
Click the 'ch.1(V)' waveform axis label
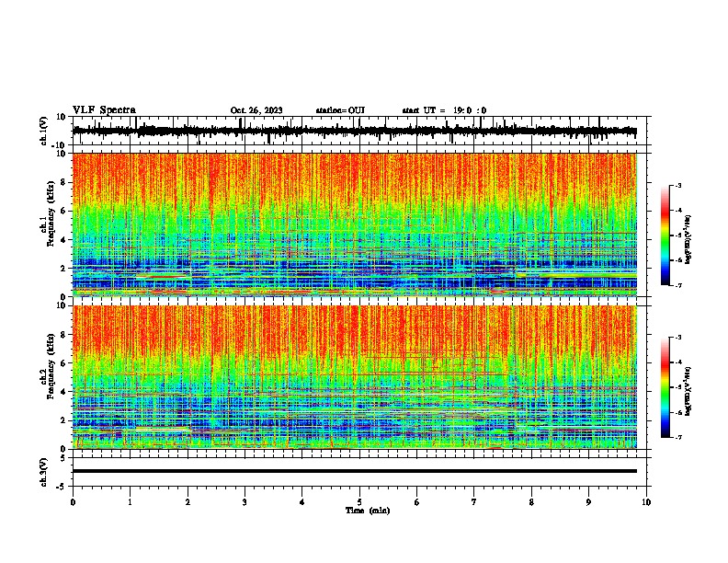point(44,131)
